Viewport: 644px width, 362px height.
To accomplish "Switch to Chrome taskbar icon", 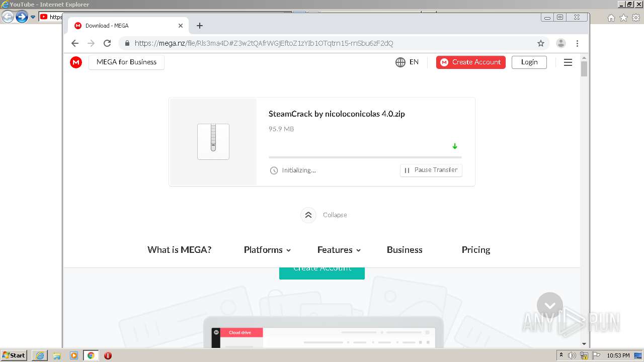I will [91, 355].
